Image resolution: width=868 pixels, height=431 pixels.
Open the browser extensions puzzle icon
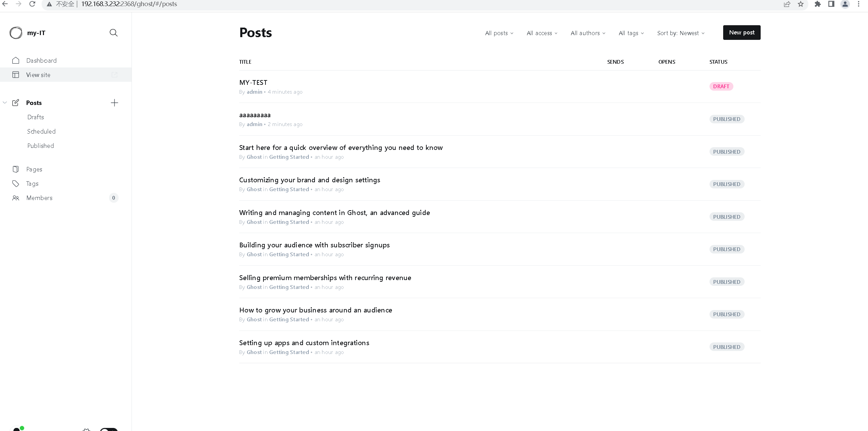(818, 4)
